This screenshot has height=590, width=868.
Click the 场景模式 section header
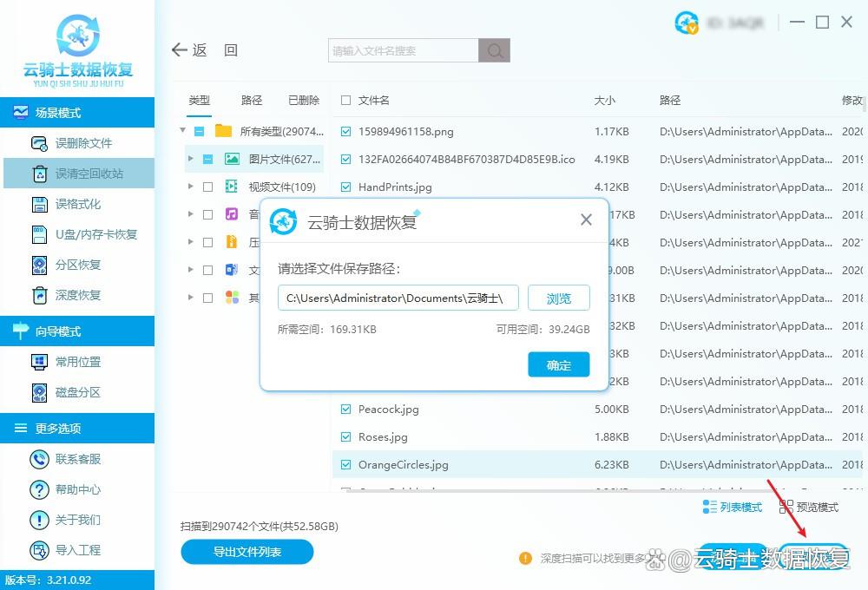point(77,112)
